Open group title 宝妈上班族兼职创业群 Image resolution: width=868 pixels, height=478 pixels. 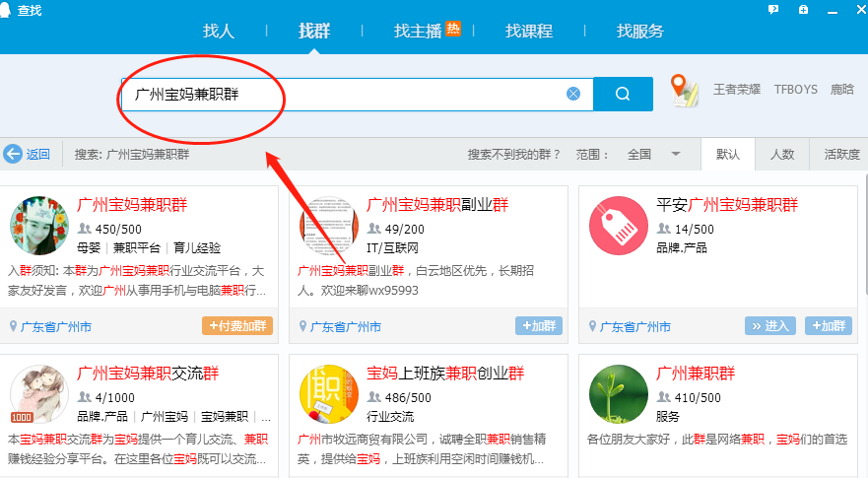[x=445, y=374]
